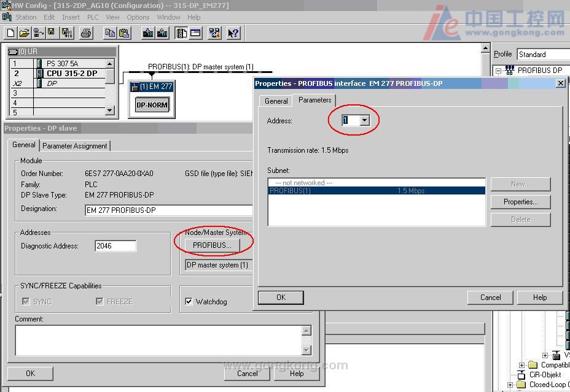Screen dimensions: 570x392
Task: Open the Address dropdown in PROFIBUS interface
Action: 365,120
